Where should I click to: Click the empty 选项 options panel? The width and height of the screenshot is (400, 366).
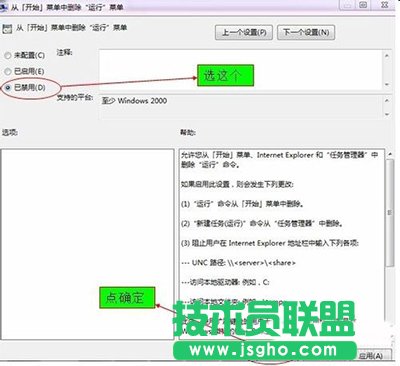click(87, 244)
